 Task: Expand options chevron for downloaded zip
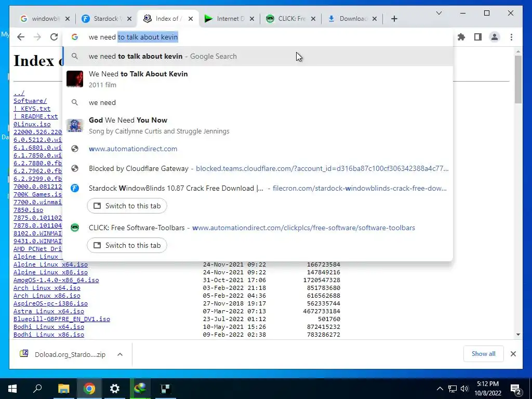point(120,354)
